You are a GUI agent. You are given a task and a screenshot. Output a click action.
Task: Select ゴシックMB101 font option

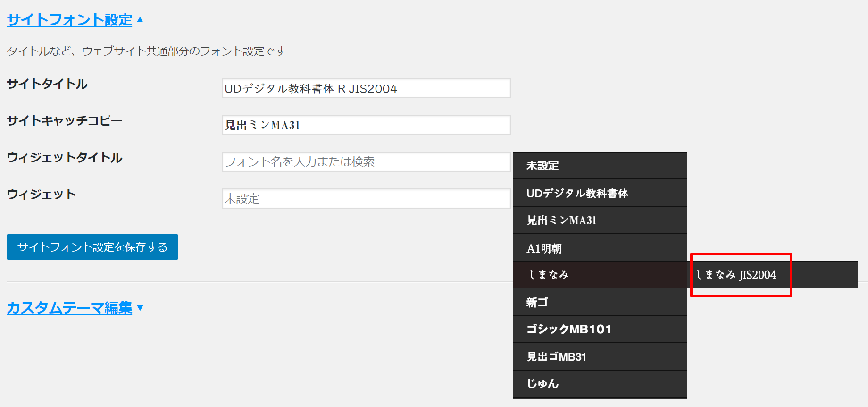coord(600,330)
